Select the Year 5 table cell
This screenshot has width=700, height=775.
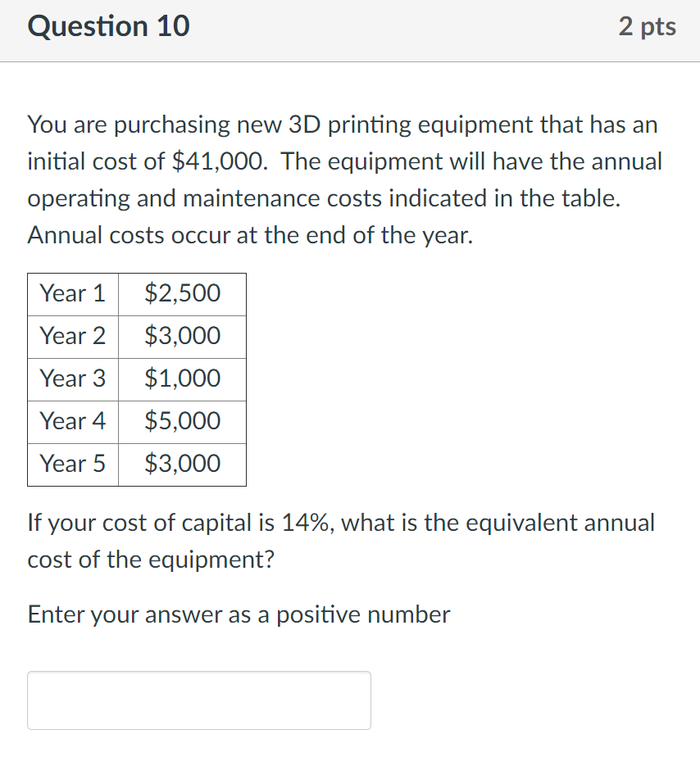pos(72,465)
